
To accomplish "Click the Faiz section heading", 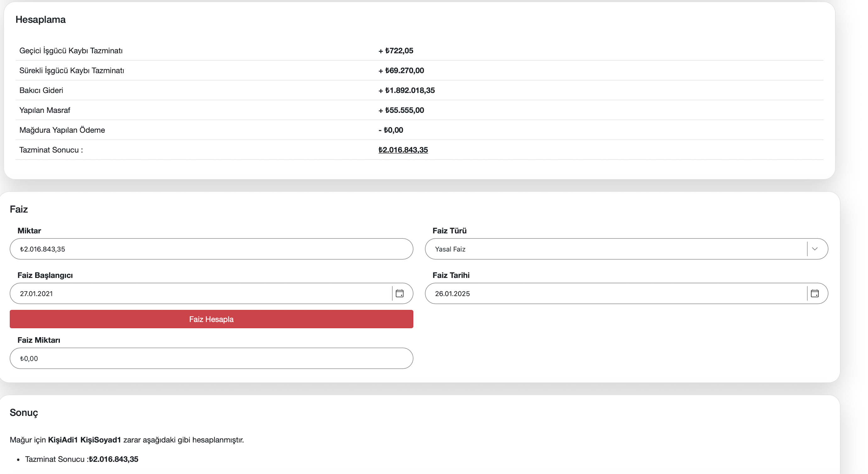I will tap(19, 209).
